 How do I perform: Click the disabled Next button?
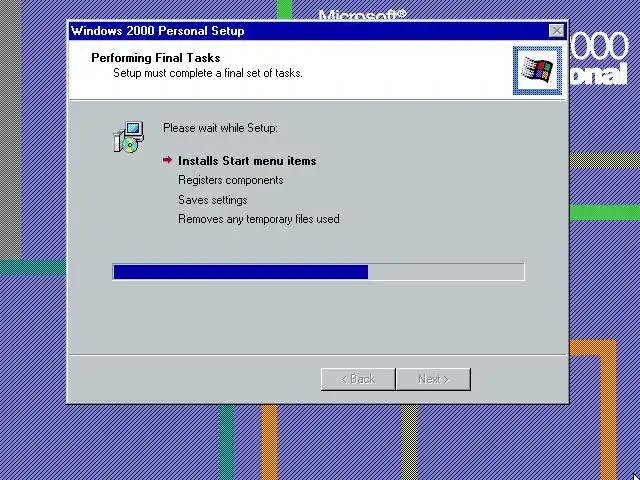[433, 379]
